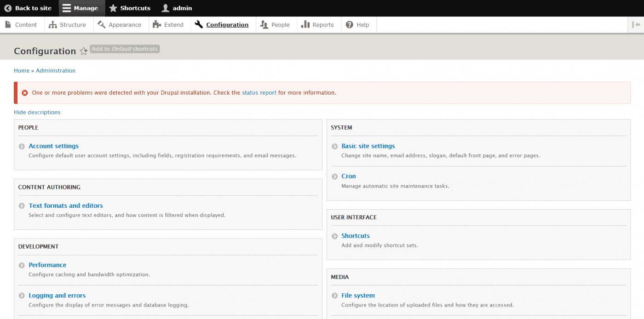Screen dimensions: 644x319
Task: Open the Structure menu label
Action: click(73, 25)
